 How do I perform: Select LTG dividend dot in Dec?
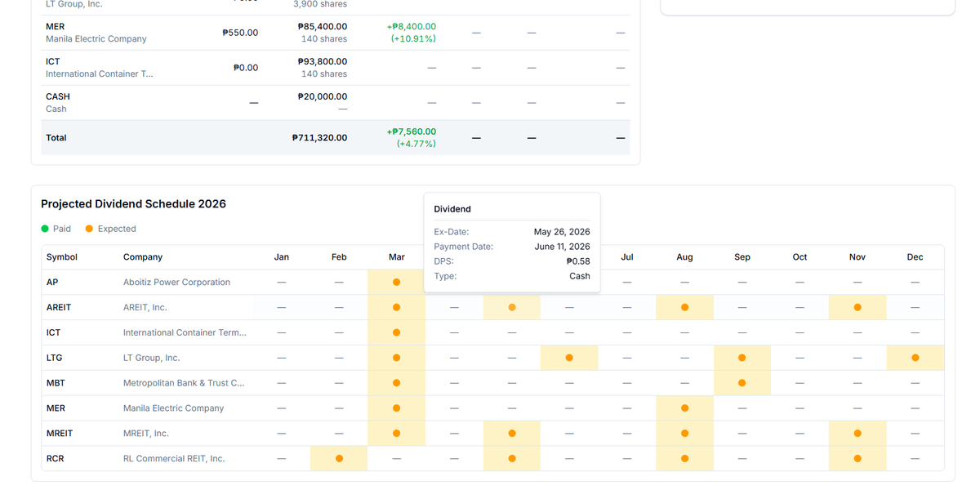(915, 358)
